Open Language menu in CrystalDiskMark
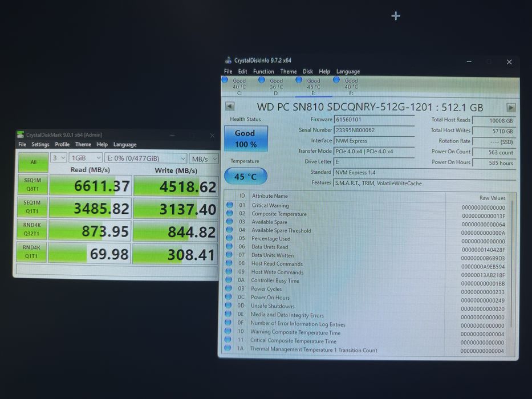Image resolution: width=532 pixels, height=399 pixels. tap(125, 145)
